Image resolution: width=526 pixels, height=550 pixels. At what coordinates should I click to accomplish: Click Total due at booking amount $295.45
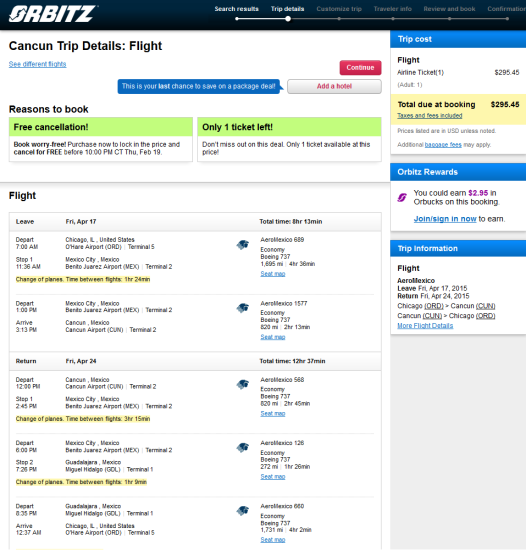click(505, 105)
